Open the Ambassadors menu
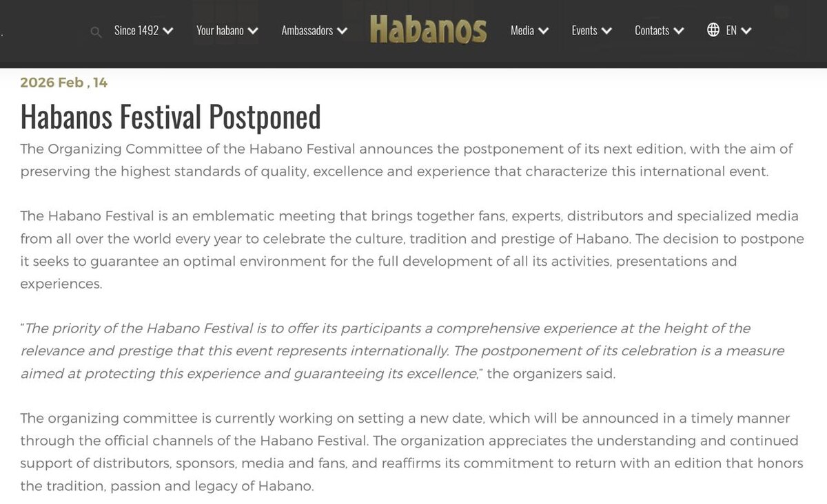Screen dimensions: 827x504 [307, 30]
